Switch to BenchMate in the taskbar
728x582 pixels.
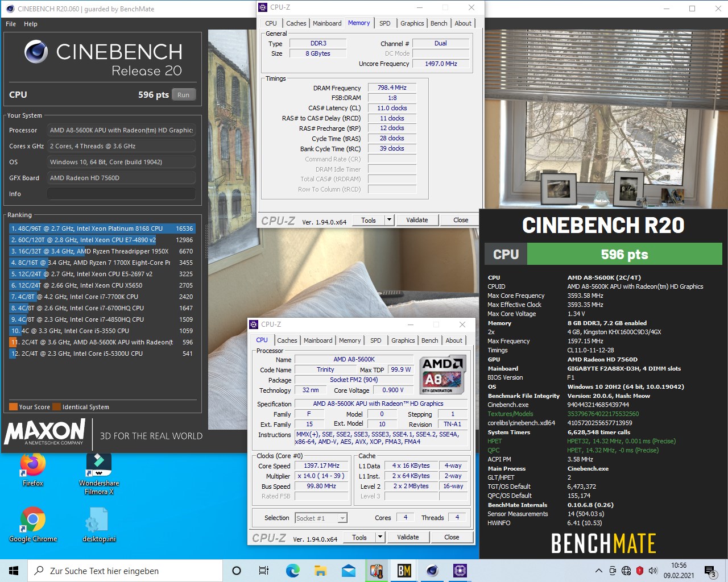tap(404, 571)
